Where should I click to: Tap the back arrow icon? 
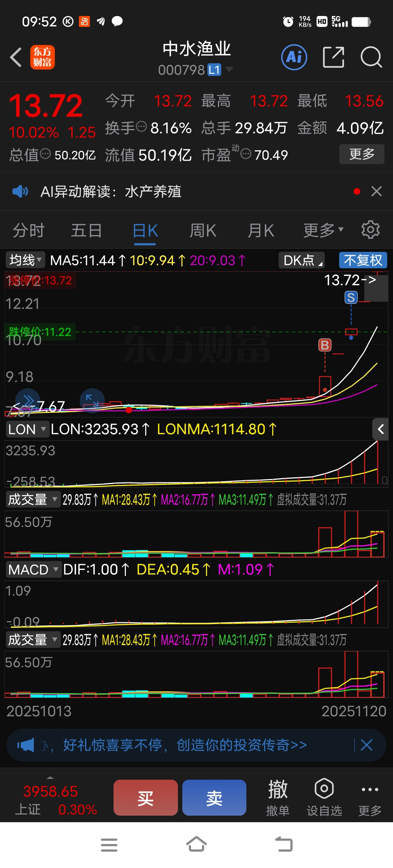16,57
